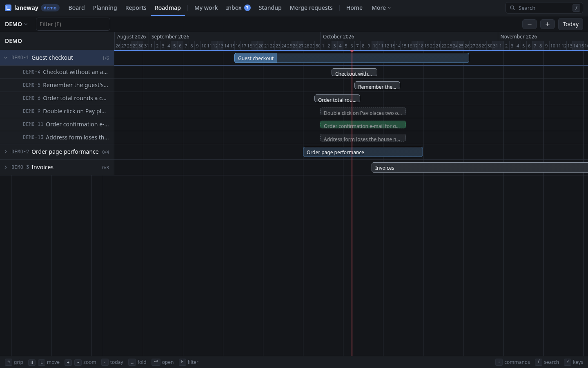Switch to the Board tab
Screen dimensions: 588x368
[76, 8]
